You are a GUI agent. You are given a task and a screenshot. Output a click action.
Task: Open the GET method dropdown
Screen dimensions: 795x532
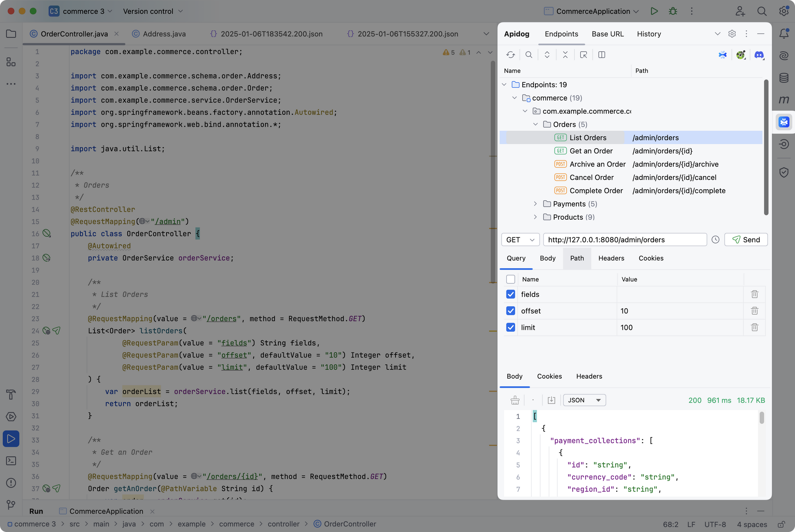(x=520, y=240)
